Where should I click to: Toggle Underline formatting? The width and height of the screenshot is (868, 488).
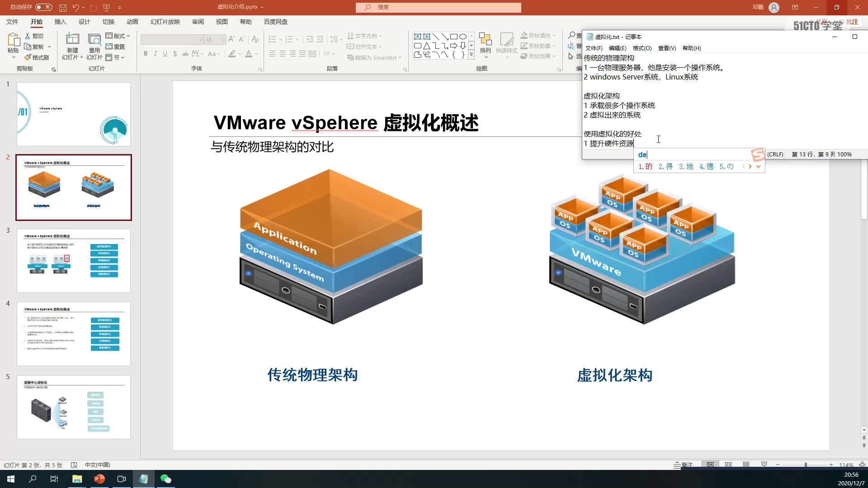pos(165,54)
